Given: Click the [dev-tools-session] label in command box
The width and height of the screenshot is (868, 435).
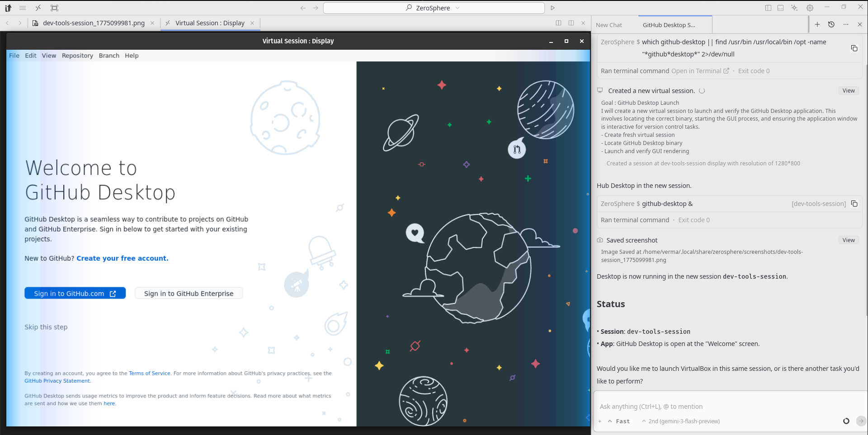Looking at the screenshot, I should point(819,204).
